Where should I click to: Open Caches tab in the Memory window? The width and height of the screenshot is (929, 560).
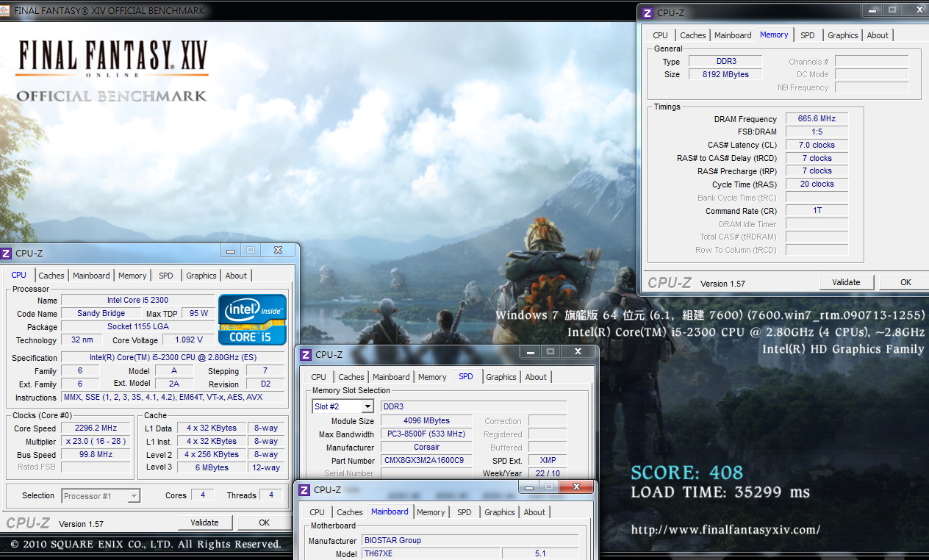(x=693, y=35)
